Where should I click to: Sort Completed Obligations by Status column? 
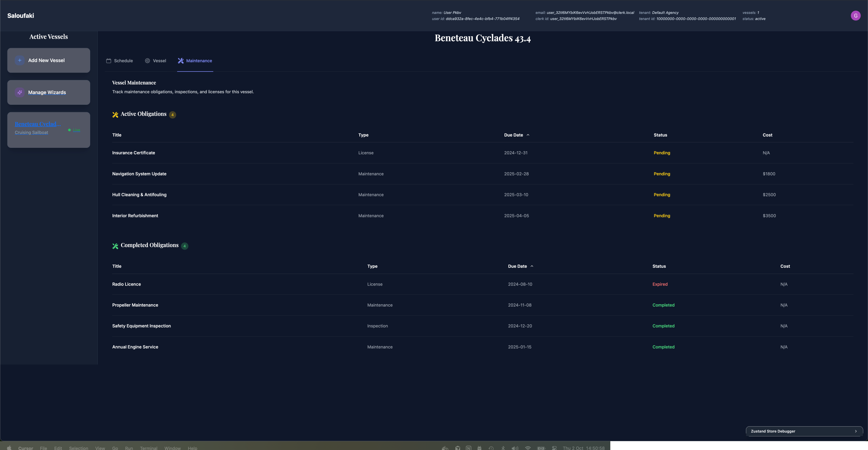click(659, 266)
